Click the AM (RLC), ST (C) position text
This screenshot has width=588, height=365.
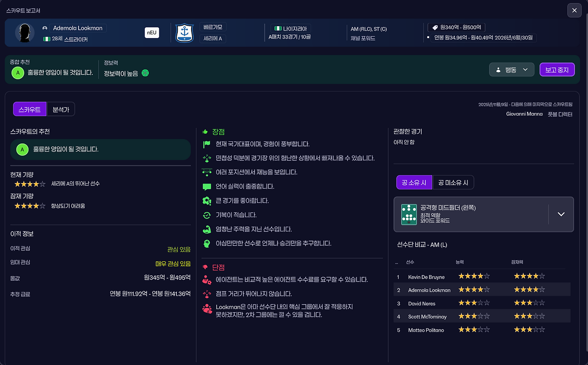click(x=369, y=28)
